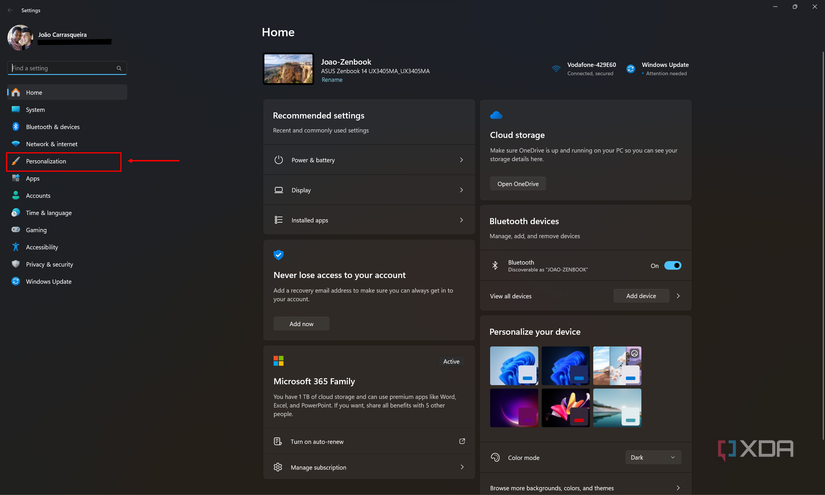Click the Home icon in sidebar
This screenshot has height=495, width=825.
16,93
